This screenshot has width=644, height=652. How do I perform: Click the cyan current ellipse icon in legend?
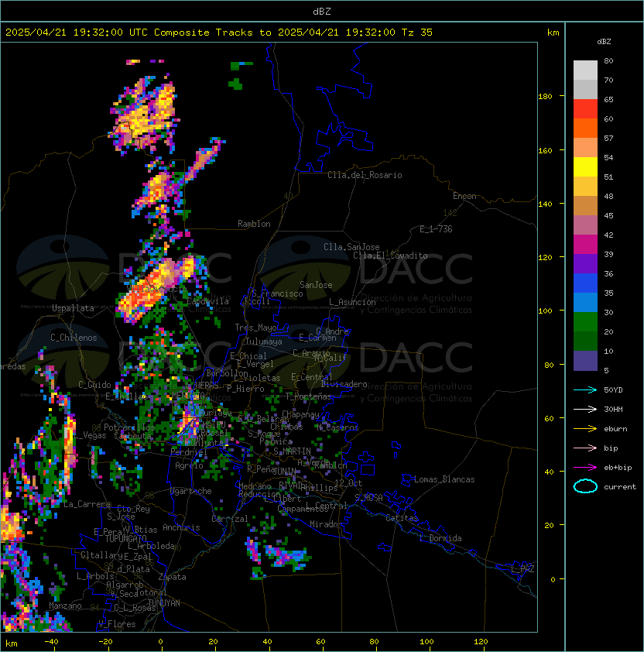[585, 486]
